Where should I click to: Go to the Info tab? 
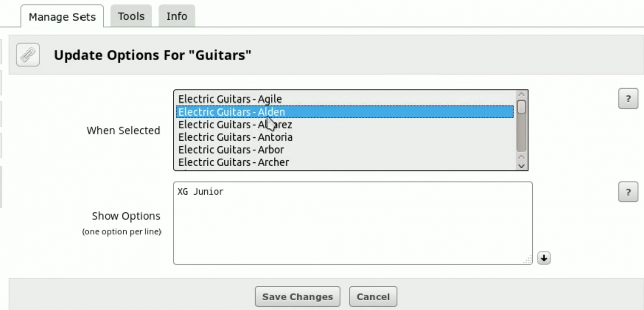coord(177,16)
